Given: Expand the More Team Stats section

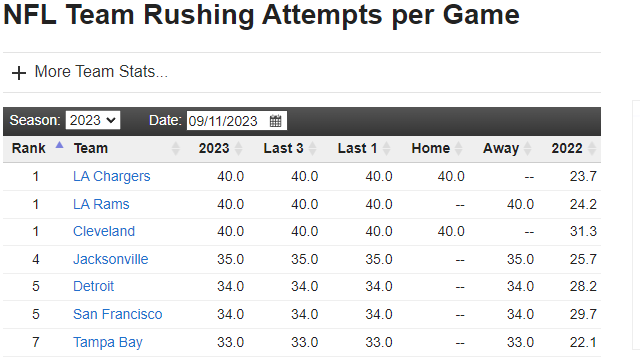Looking at the screenshot, I should (101, 72).
